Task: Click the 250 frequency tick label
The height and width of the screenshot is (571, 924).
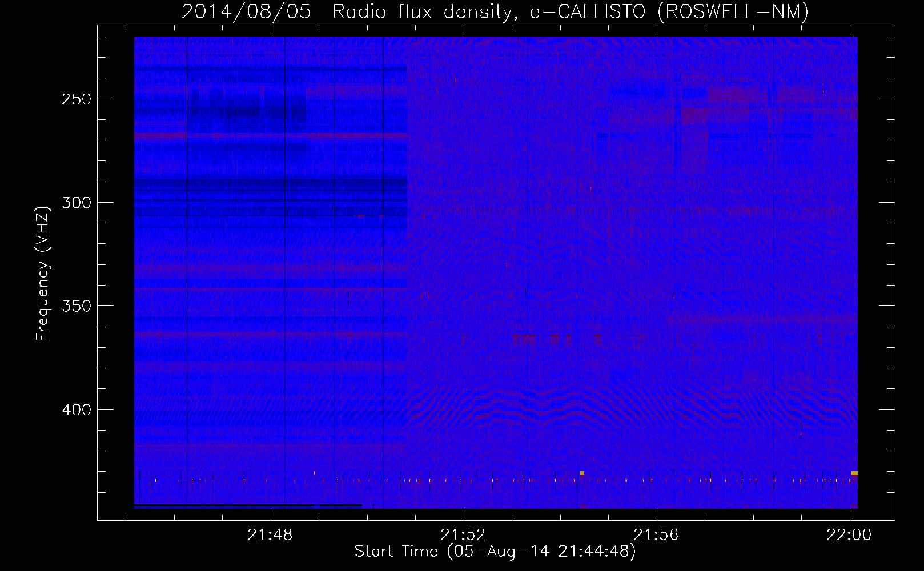Action: 77,99
